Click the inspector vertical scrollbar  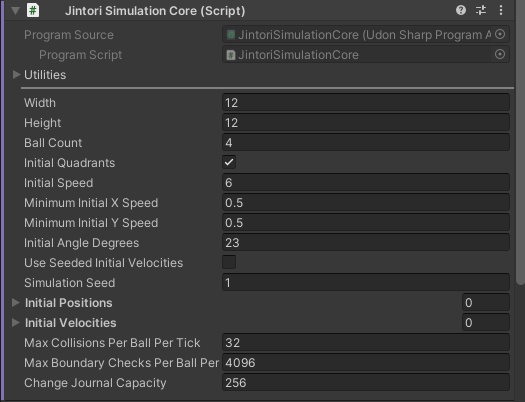[521, 142]
